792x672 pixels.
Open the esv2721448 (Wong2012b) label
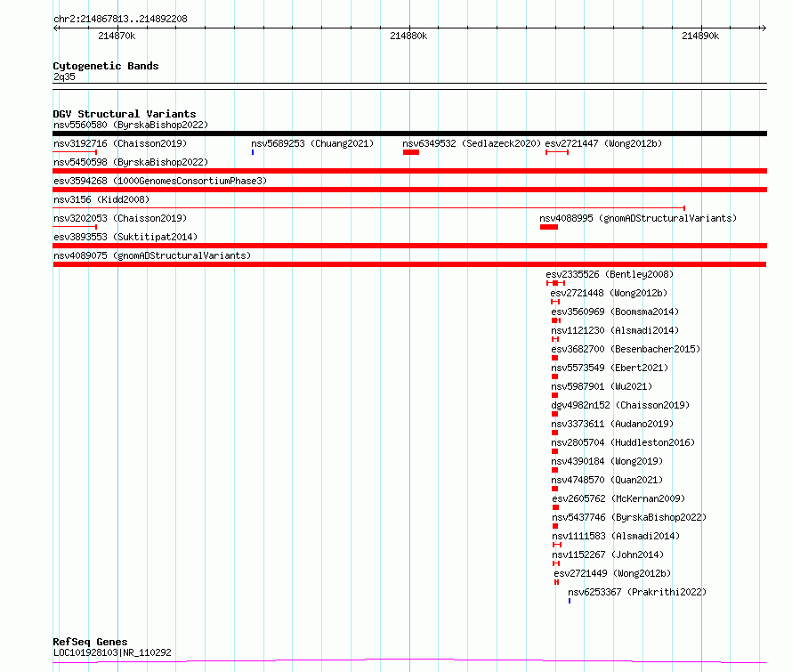(x=610, y=293)
